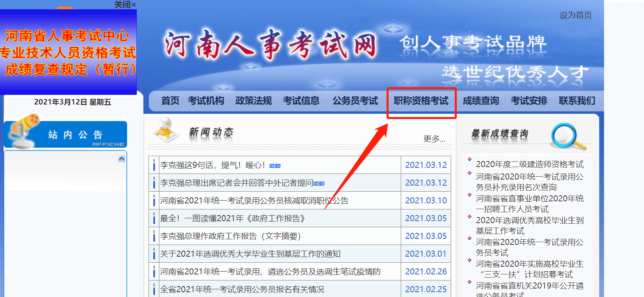Screen dimensions: 644x297
Task: Open 考试信息 menu item
Action: point(301,100)
